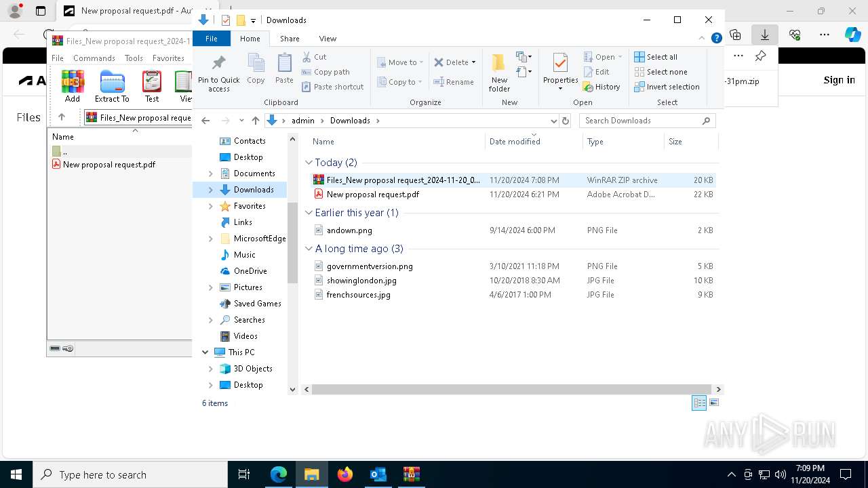
Task: Click the Paste ribbon icon
Action: coord(284,68)
